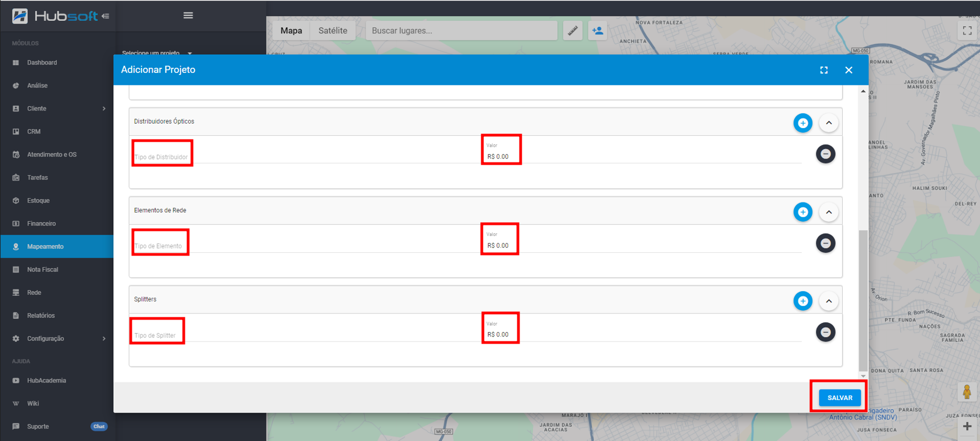980x441 pixels.
Task: Collapse the Splitters section
Action: 829,301
